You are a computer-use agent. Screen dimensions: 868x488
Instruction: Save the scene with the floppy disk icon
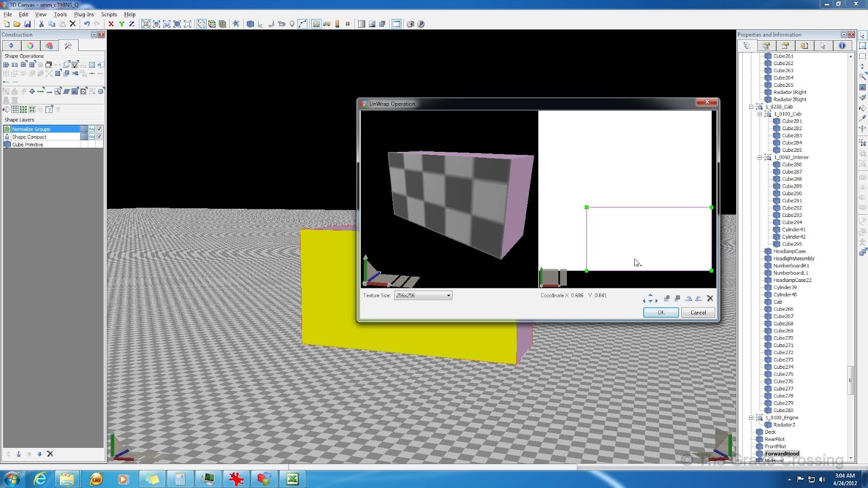pos(27,24)
